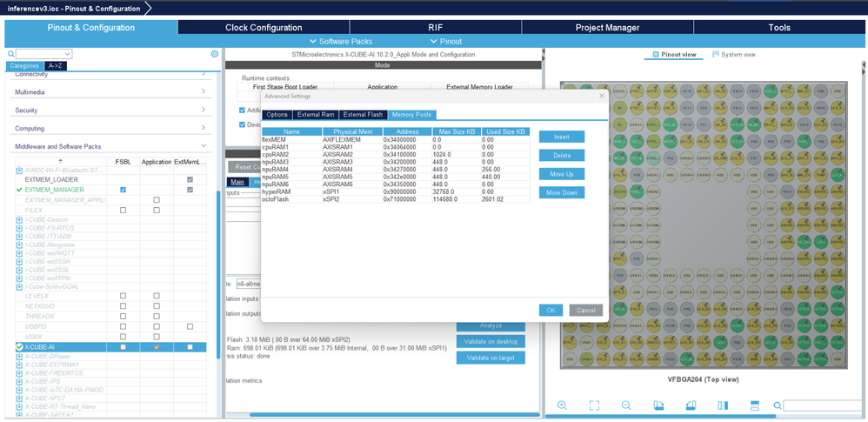Viewport: 868px width, 422px height.
Task: Zoom in on the pinout view
Action: tap(562, 405)
